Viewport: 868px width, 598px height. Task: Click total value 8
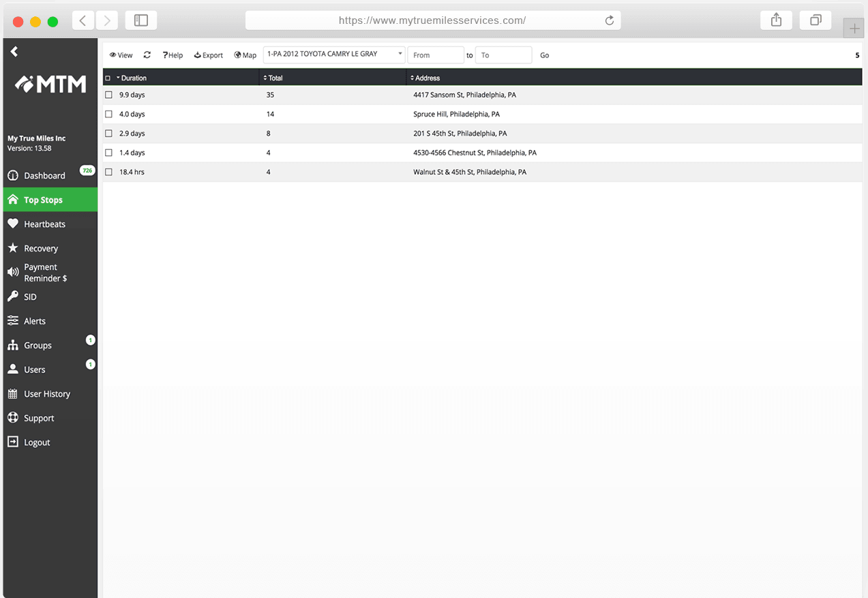pyautogui.click(x=269, y=134)
